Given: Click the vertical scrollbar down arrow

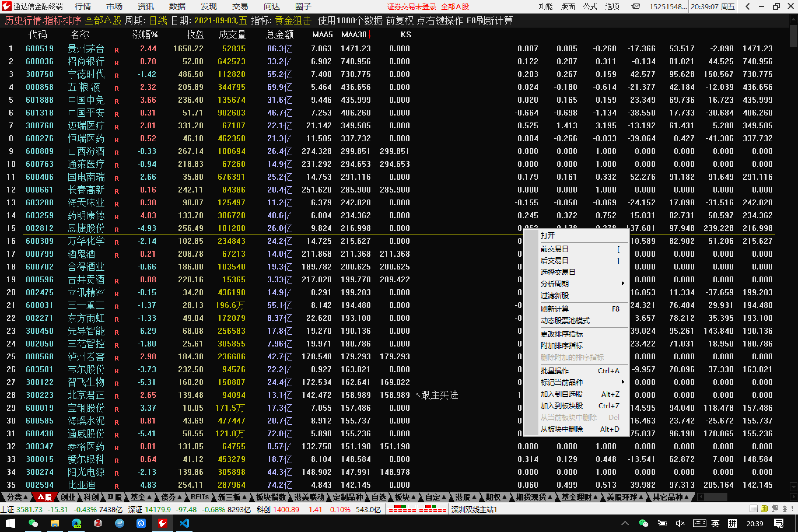Looking at the screenshot, I should [x=794, y=486].
